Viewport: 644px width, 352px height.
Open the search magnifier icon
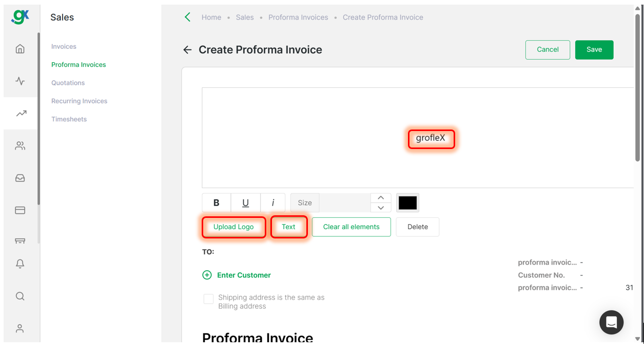pos(20,296)
